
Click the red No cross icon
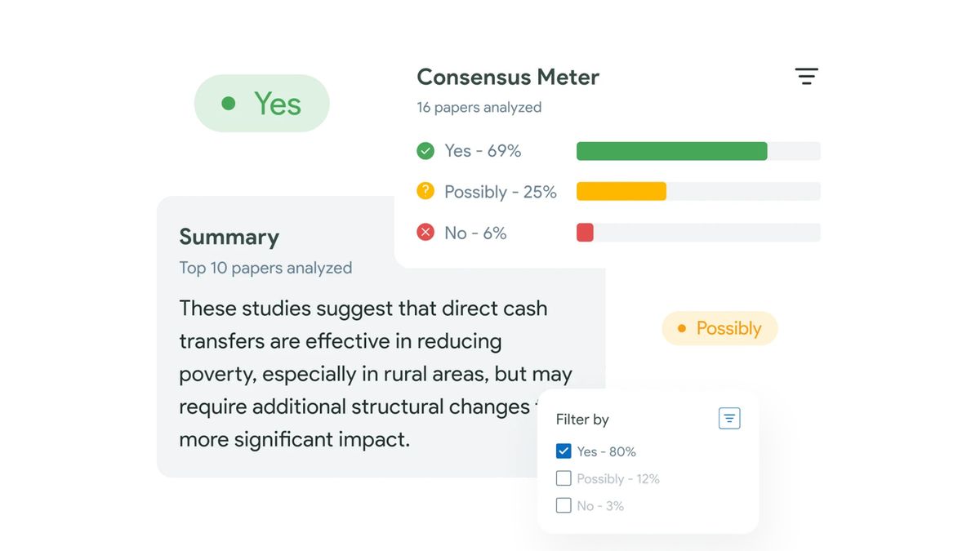pos(425,232)
